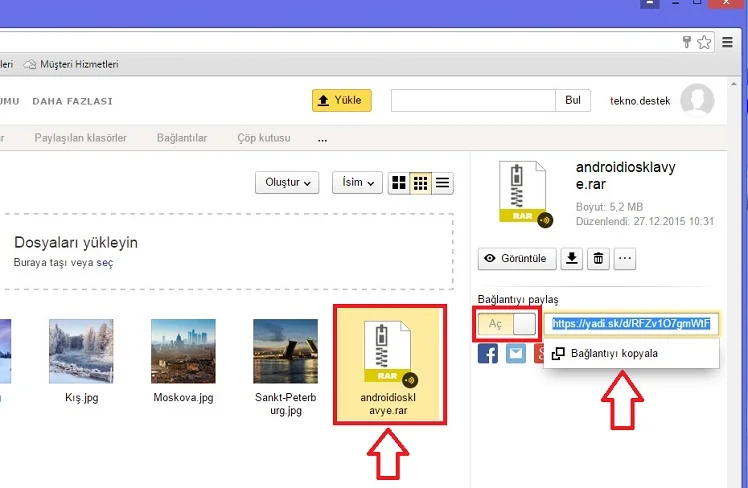Viewport: 748px width, 488px height.
Task: Bookmark page with star icon
Action: pos(704,42)
